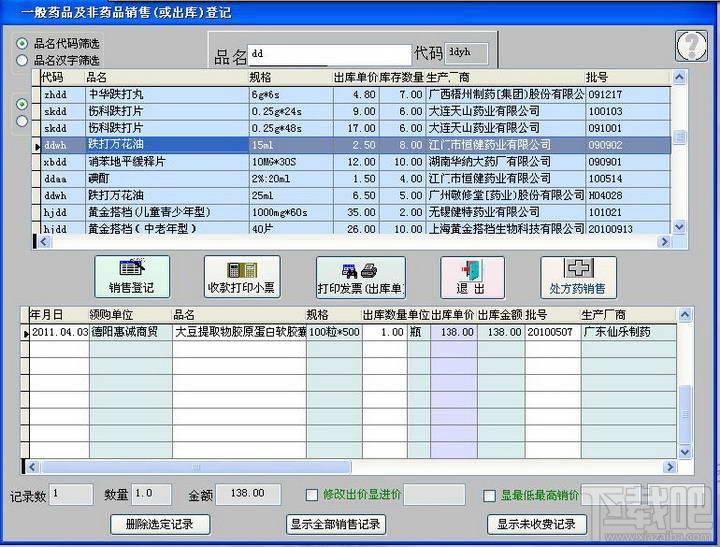The width and height of the screenshot is (720, 547).
Task: Click the 退出 exit door button
Action: coord(471,277)
